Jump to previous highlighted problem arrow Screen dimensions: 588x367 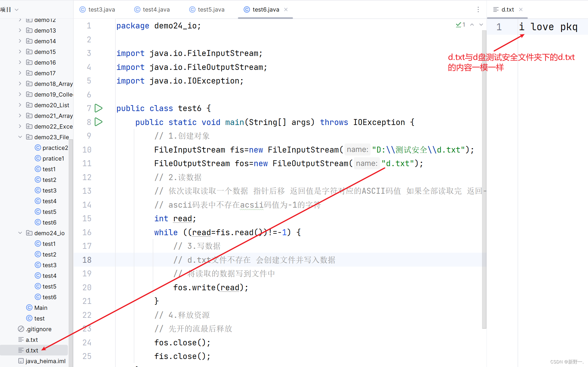tap(472, 25)
